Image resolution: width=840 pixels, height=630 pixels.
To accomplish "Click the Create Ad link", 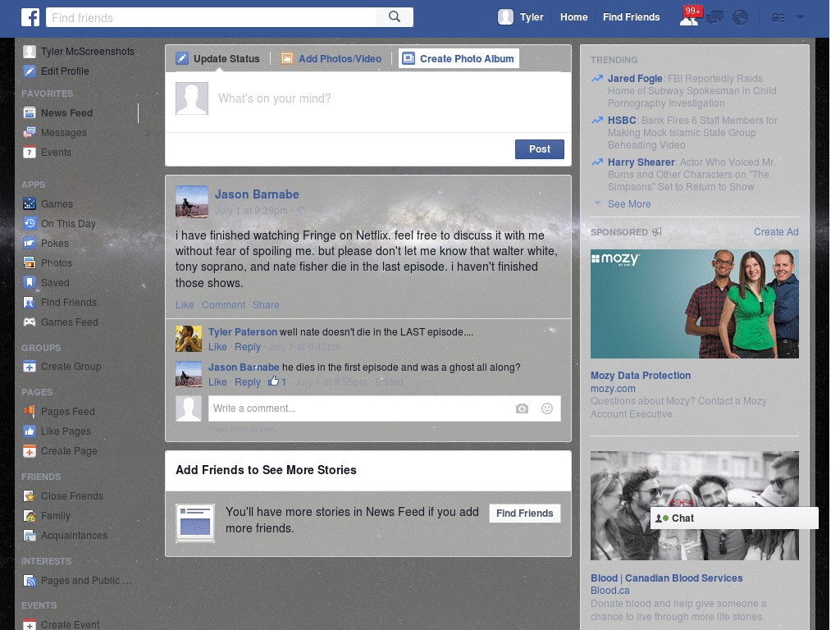I will pyautogui.click(x=776, y=232).
